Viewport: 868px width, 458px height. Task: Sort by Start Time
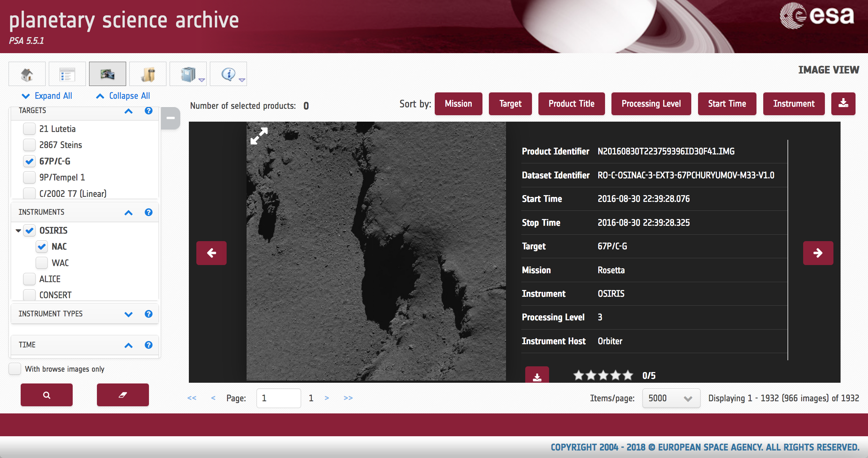tap(727, 104)
